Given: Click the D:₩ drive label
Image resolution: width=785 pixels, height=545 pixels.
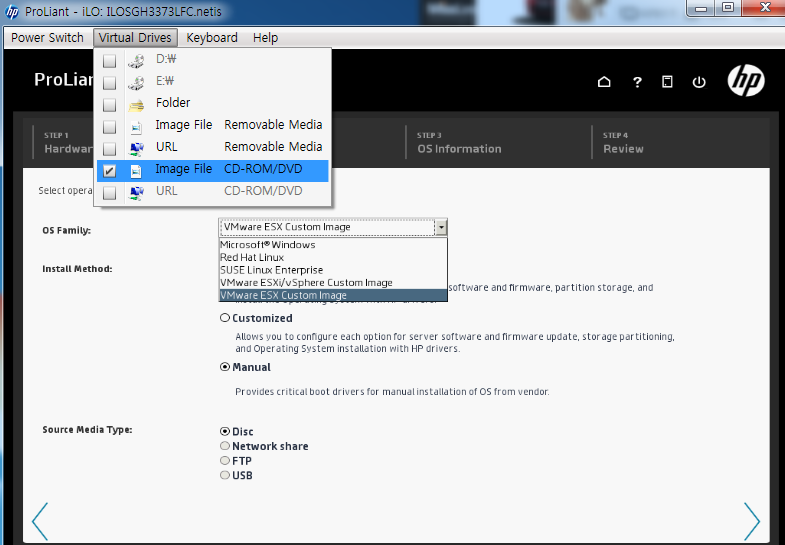Looking at the screenshot, I should point(166,59).
